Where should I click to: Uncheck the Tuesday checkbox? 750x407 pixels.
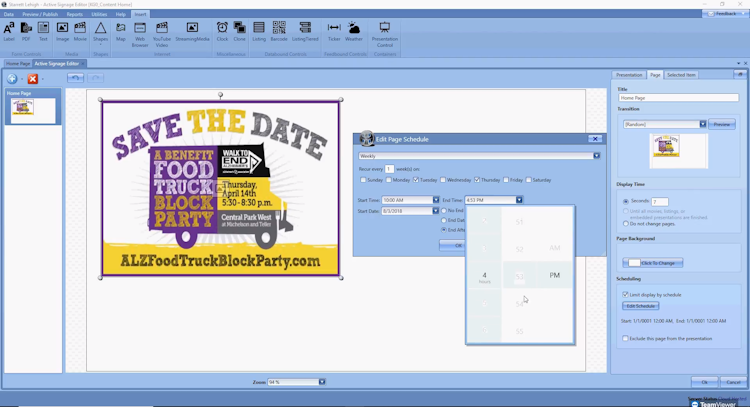coord(416,180)
